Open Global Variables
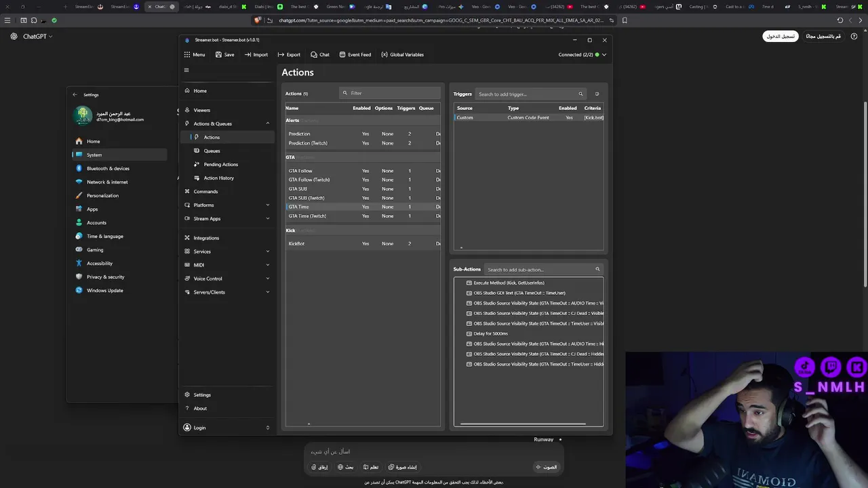Viewport: 868px width, 488px height. (402, 55)
